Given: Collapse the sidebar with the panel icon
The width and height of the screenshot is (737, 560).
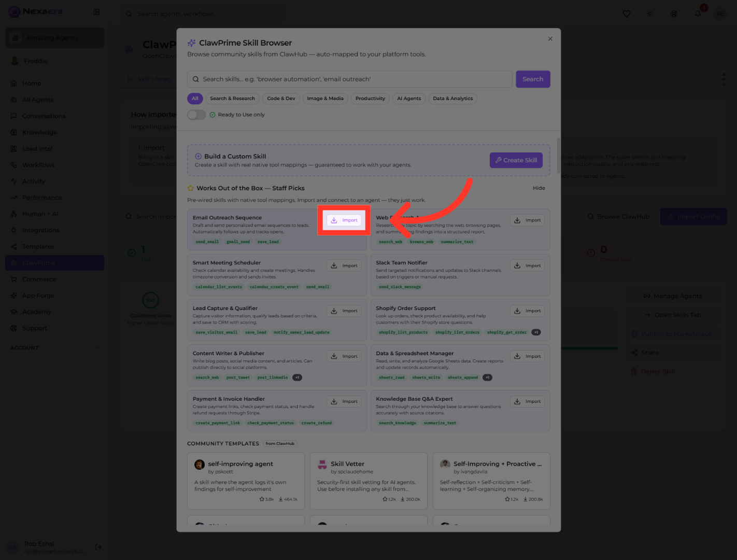Looking at the screenshot, I should pyautogui.click(x=96, y=12).
